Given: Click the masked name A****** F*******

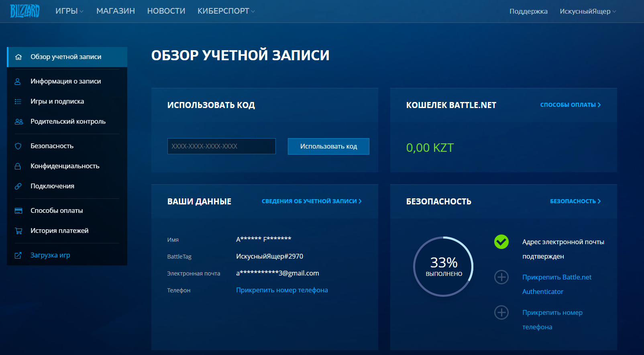Looking at the screenshot, I should click(x=264, y=239).
